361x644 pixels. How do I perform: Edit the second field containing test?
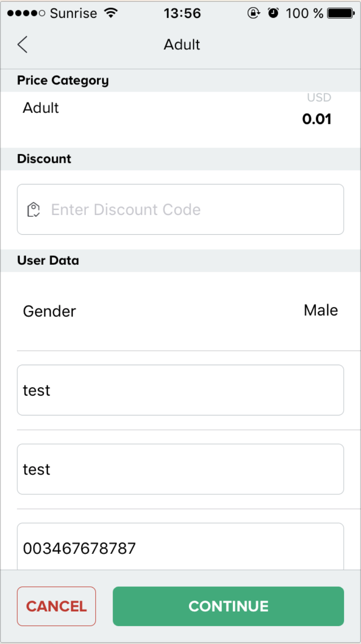click(x=180, y=469)
